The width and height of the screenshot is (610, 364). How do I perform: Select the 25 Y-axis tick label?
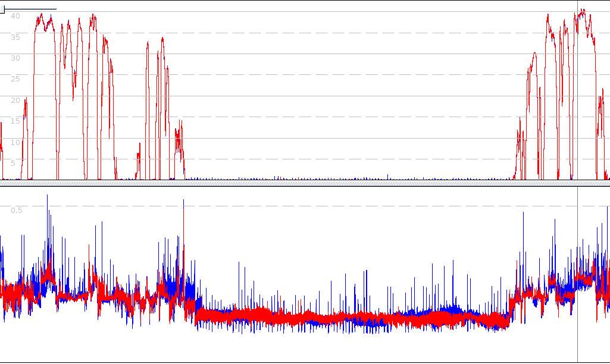click(15, 79)
